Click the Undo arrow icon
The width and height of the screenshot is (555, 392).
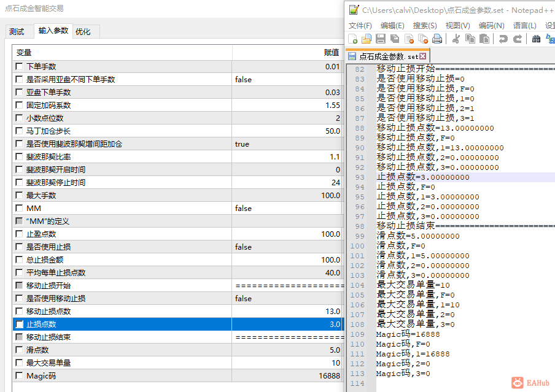click(503, 39)
